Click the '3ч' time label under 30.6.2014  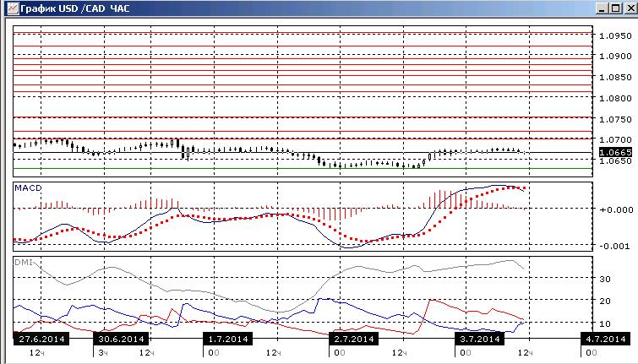pyautogui.click(x=103, y=353)
